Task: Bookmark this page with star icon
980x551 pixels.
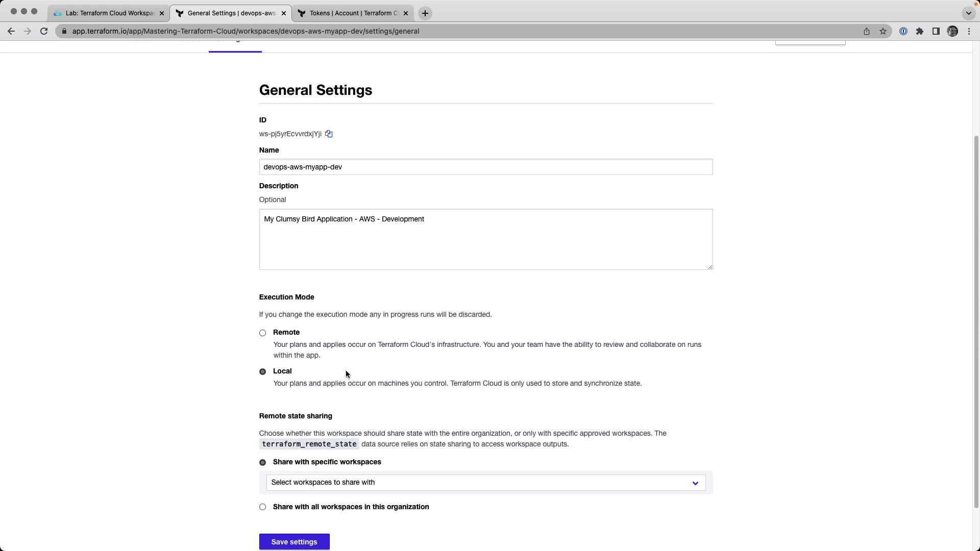Action: (x=883, y=31)
